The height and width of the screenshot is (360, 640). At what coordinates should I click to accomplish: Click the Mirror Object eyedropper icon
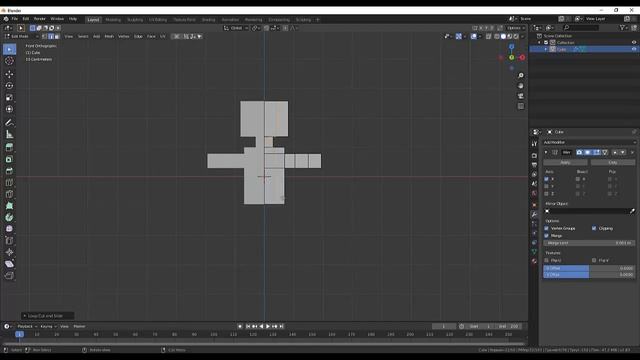tap(632, 211)
